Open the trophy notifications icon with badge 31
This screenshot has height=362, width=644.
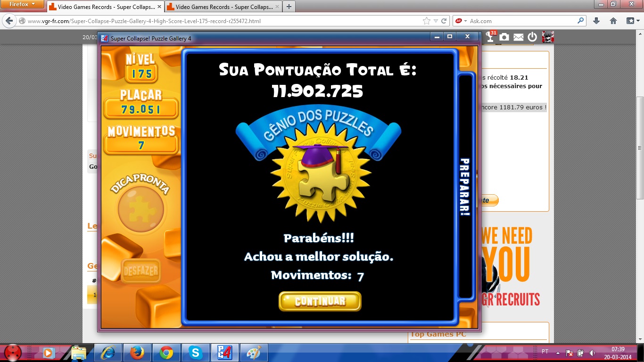491,37
